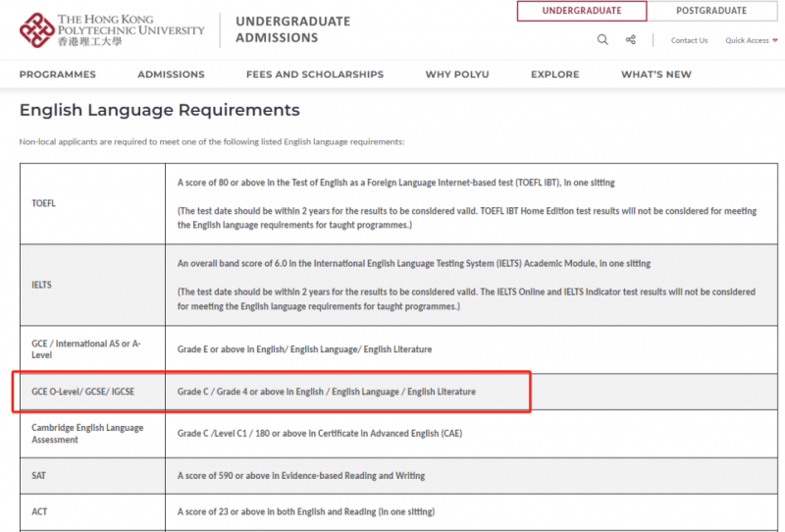785x532 pixels.
Task: Click the Grade E or above requirement text
Action: coord(304,349)
